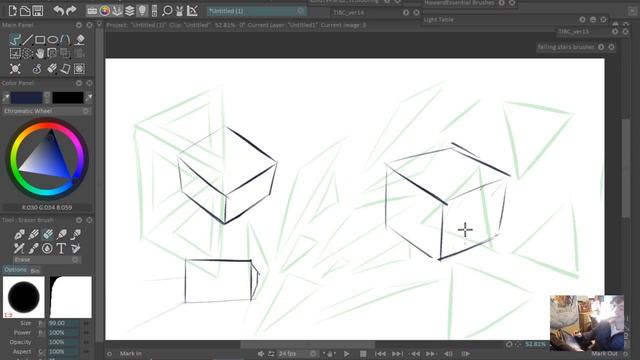Image resolution: width=640 pixels, height=360 pixels.
Task: Create a new project with the New icon
Action: pos(13,11)
